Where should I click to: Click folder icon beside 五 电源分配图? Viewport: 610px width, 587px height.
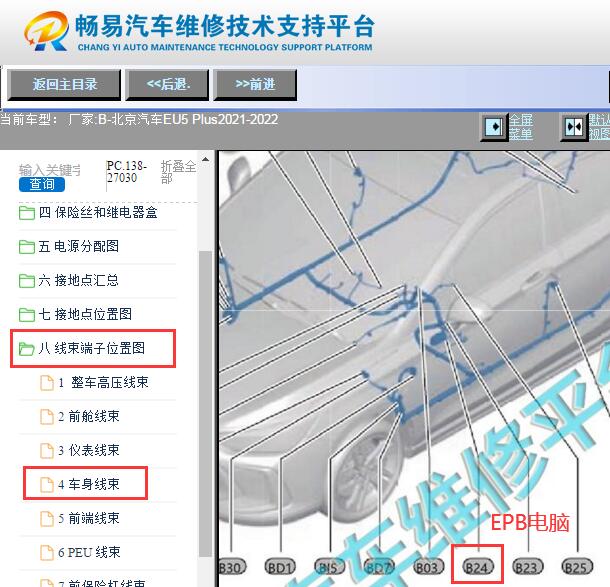(x=27, y=247)
